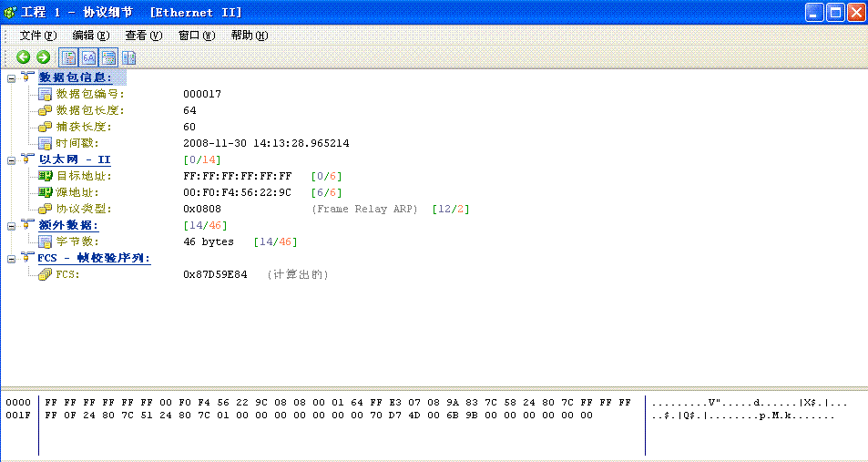
Task: Click the 字节数 row icon
Action: tap(45, 242)
